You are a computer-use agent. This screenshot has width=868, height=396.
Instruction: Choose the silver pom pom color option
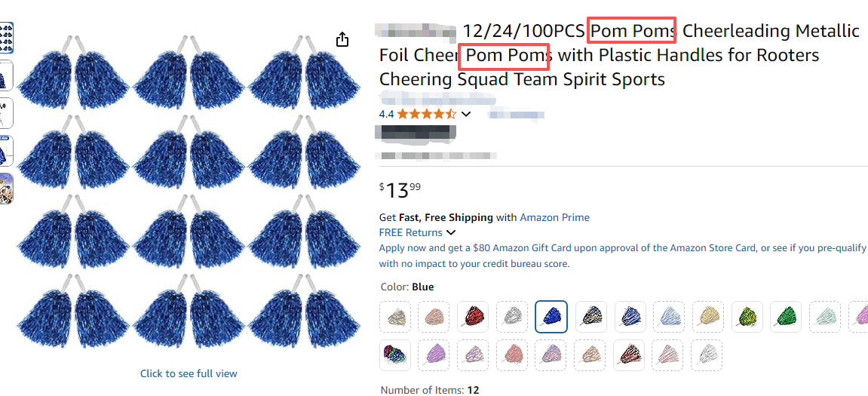point(512,317)
